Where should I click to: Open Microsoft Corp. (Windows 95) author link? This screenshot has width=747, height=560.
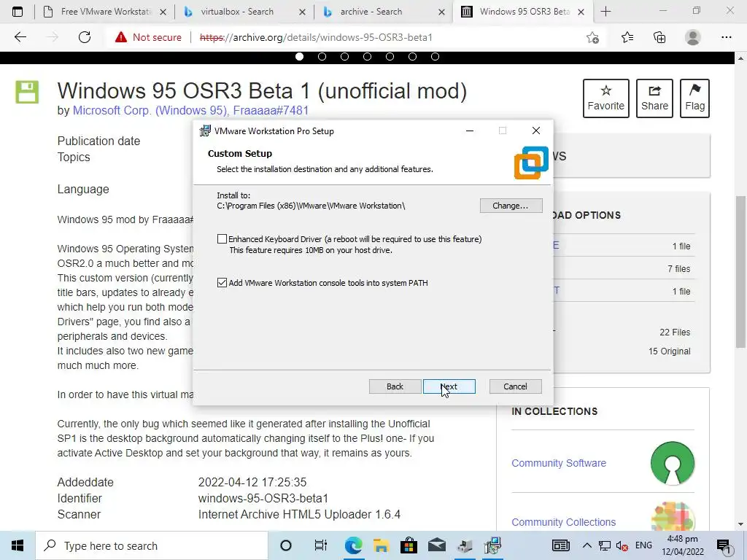[x=150, y=111]
